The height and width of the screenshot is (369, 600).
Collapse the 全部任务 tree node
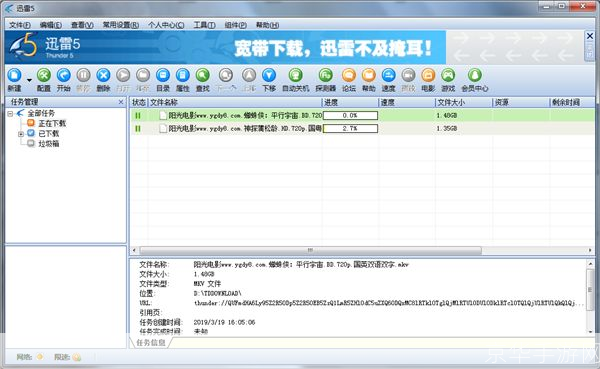click(10, 114)
